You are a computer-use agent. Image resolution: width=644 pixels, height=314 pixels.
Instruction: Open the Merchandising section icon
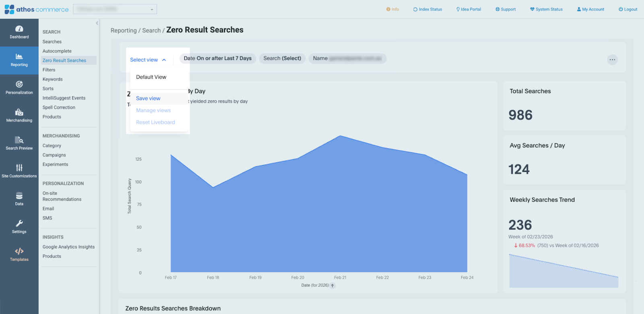[19, 115]
